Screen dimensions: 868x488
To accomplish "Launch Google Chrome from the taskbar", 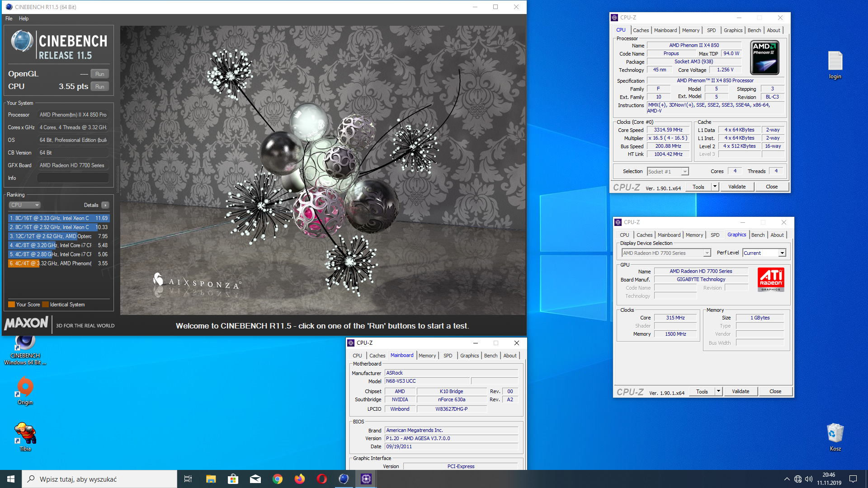I will [277, 479].
